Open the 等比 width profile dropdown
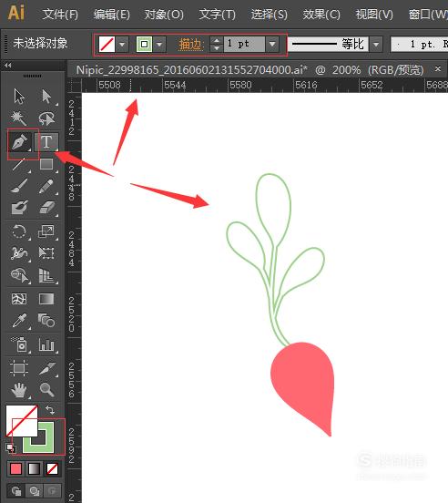The image size is (448, 503). pyautogui.click(x=376, y=44)
